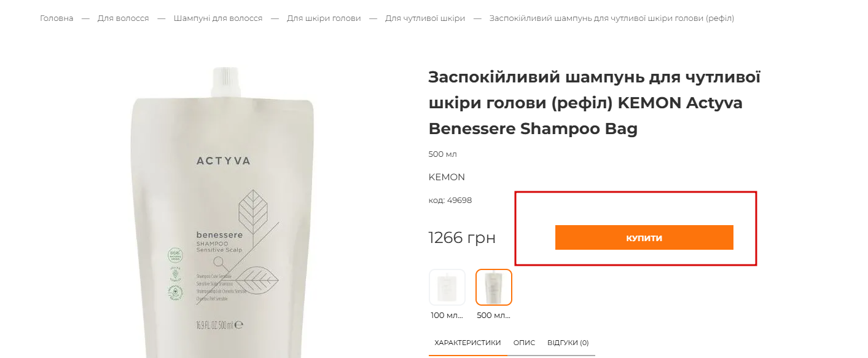868x358 pixels.
Task: Open the Для волосся breadcrumb category
Action: 123,18
